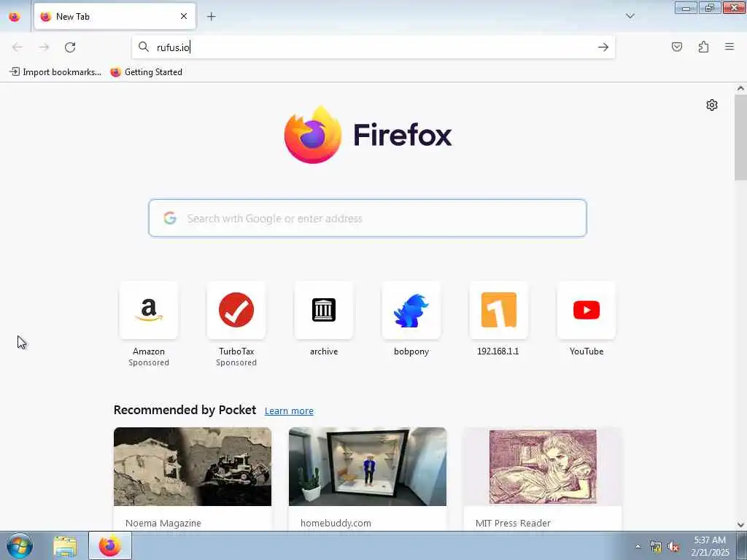Show hidden system tray icons
Viewport: 747px width, 560px height.
coord(638,547)
